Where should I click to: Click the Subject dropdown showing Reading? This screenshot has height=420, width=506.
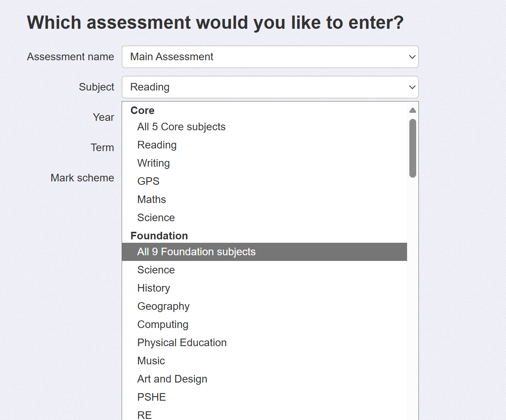click(270, 87)
